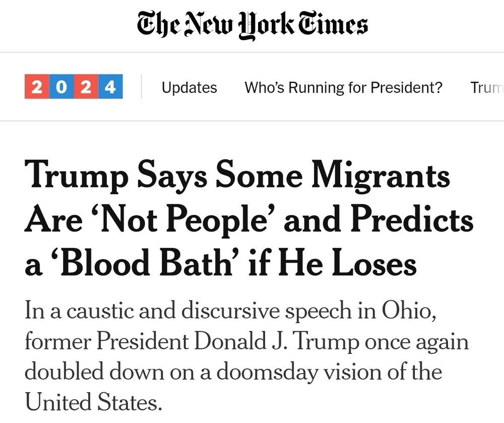Open Who's Running for President?

[344, 87]
